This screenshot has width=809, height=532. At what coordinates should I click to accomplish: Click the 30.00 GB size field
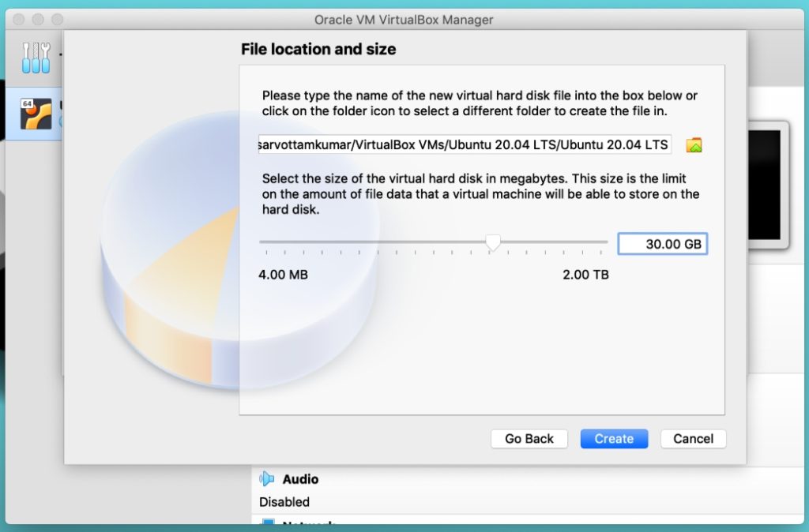(x=663, y=244)
